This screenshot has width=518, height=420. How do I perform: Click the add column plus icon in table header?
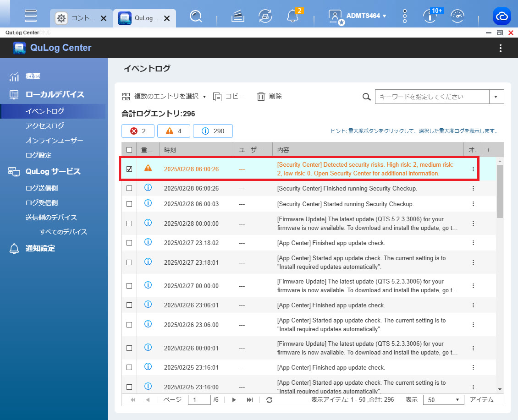pyautogui.click(x=488, y=150)
